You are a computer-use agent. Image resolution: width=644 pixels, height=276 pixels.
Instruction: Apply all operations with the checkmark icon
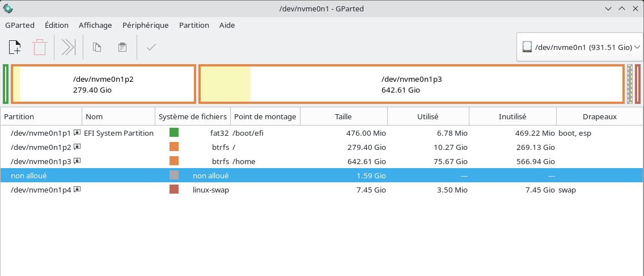point(151,47)
